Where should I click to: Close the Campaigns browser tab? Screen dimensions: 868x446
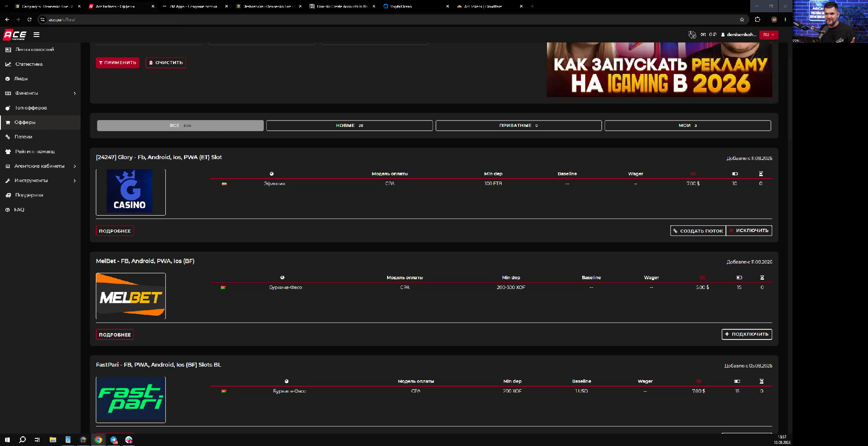79,6
